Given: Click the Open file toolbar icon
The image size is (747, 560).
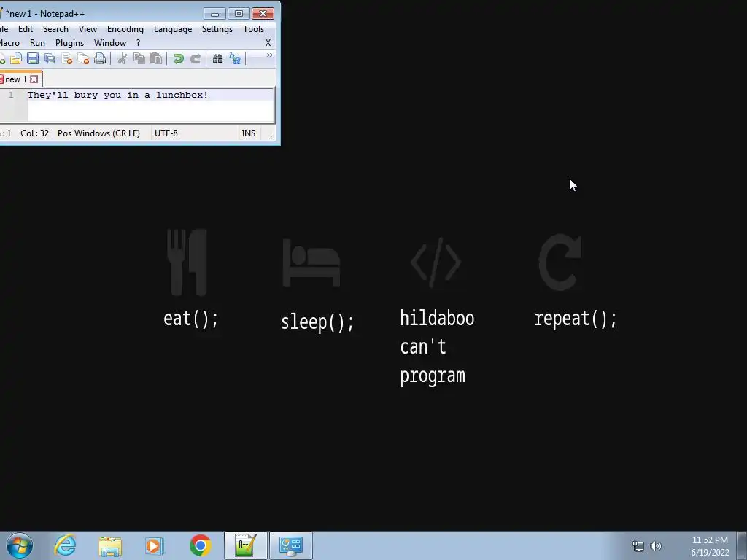Looking at the screenshot, I should 16,58.
